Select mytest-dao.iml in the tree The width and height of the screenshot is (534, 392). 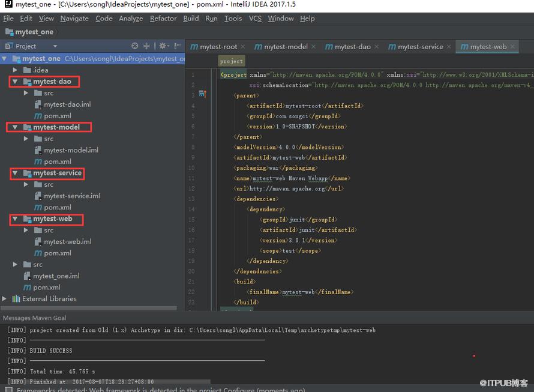point(67,104)
